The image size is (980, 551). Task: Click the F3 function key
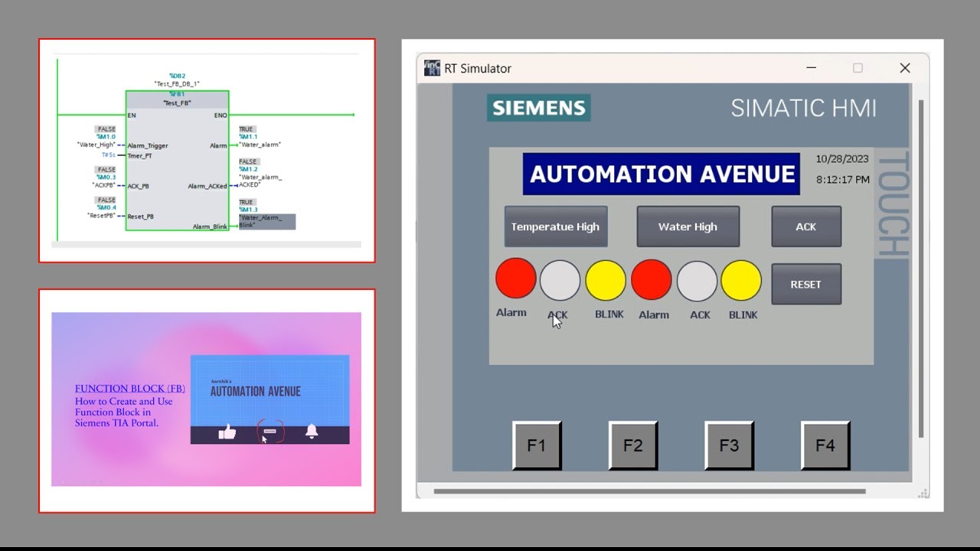tap(729, 445)
